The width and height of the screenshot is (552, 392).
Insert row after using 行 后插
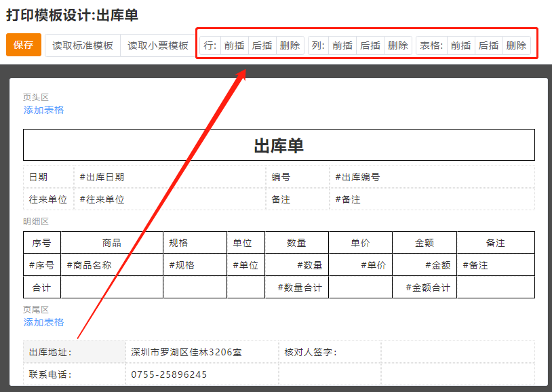(x=262, y=45)
